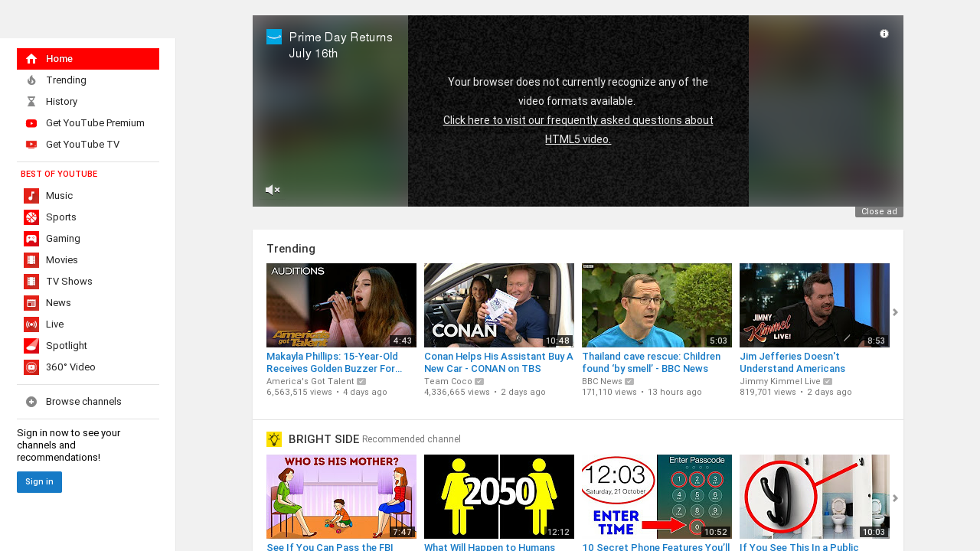
Task: Open the News channel icon
Action: [x=31, y=303]
